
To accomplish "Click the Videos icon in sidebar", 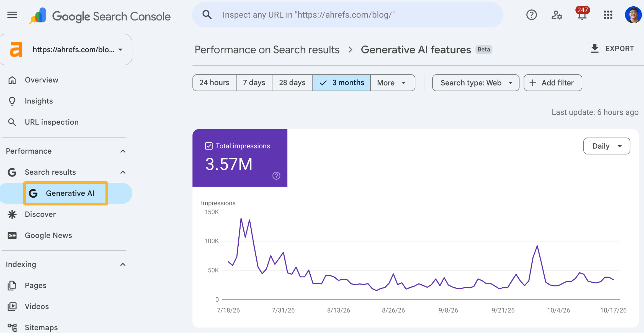I will point(12,306).
